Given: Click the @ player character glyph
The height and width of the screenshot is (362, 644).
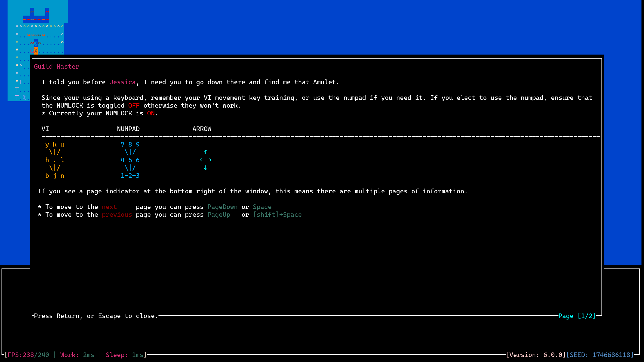Looking at the screenshot, I should coord(36,43).
